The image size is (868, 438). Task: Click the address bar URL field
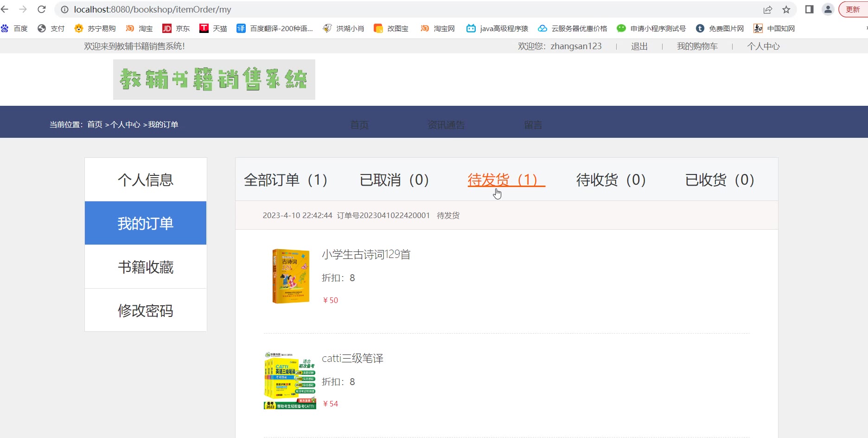pos(371,9)
